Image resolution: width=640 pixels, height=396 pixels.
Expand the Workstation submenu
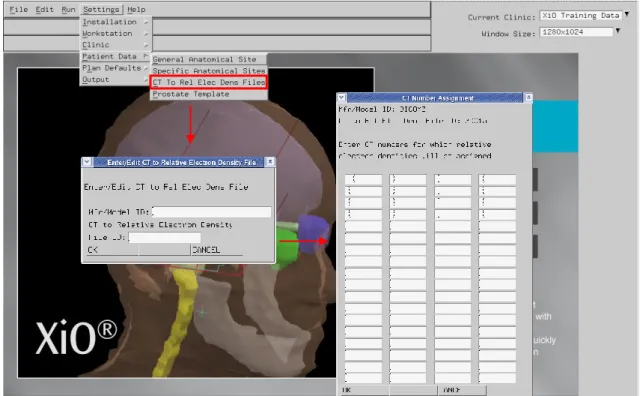pos(116,33)
